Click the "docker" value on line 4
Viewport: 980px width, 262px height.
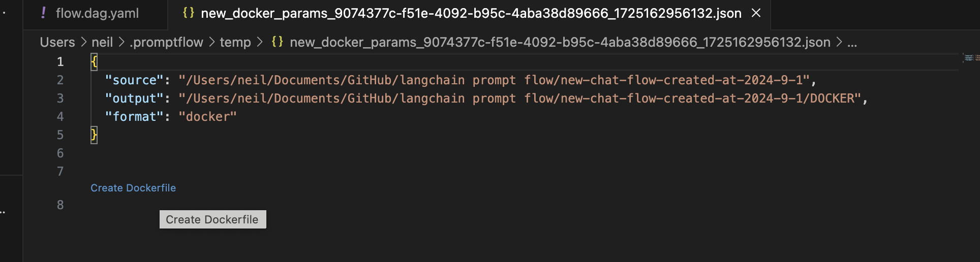tap(207, 117)
